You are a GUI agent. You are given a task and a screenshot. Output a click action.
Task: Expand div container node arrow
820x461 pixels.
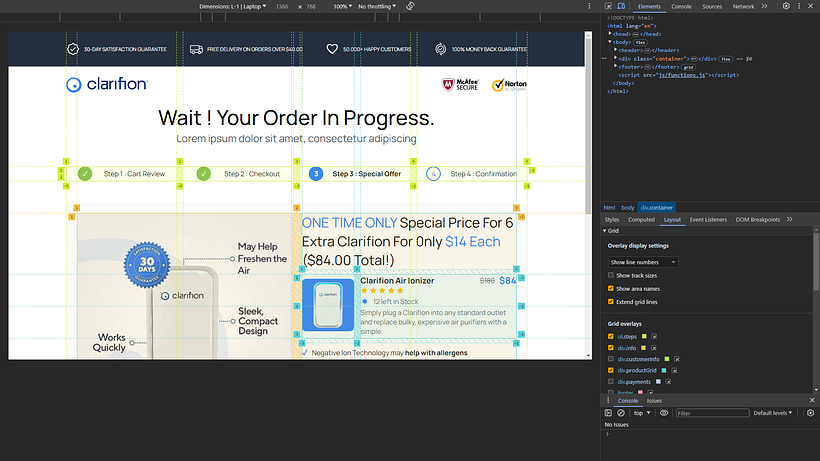pos(616,59)
